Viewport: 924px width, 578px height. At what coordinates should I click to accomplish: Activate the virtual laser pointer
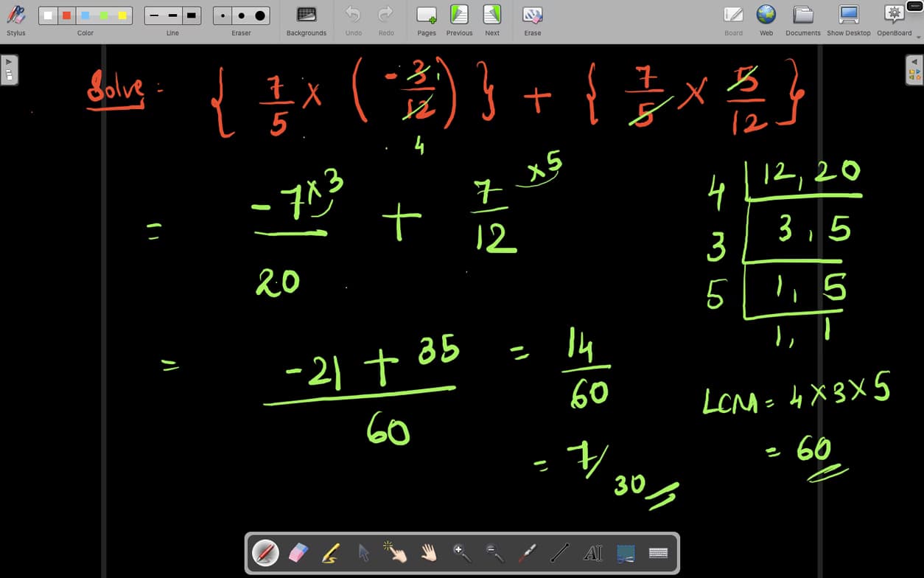pyautogui.click(x=526, y=552)
